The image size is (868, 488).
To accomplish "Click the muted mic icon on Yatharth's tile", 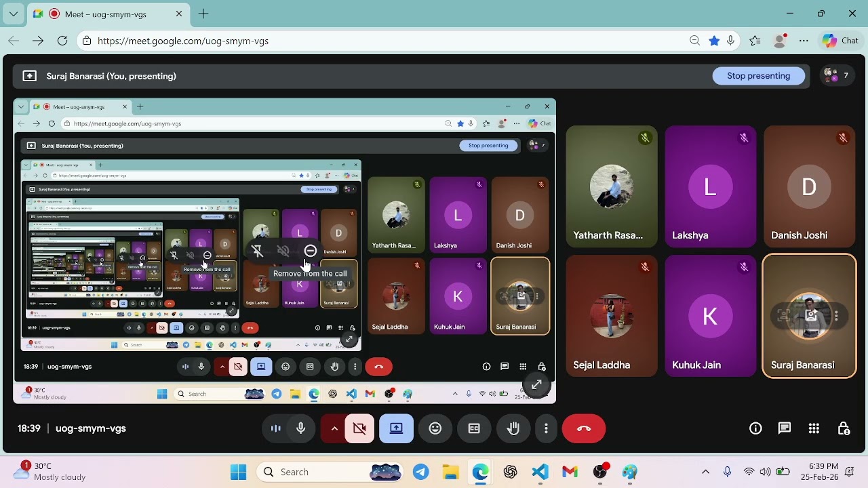I will tap(645, 138).
